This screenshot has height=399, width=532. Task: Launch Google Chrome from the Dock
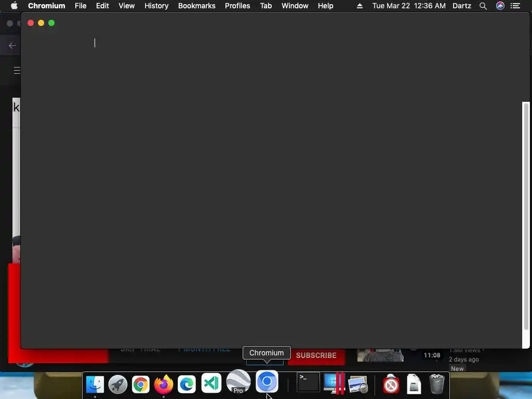tap(140, 384)
